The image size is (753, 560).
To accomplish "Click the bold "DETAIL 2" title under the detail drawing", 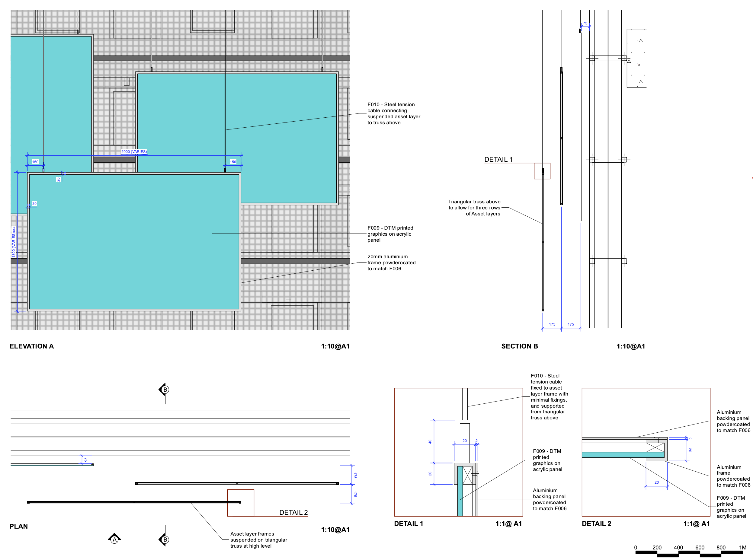I will 596,523.
